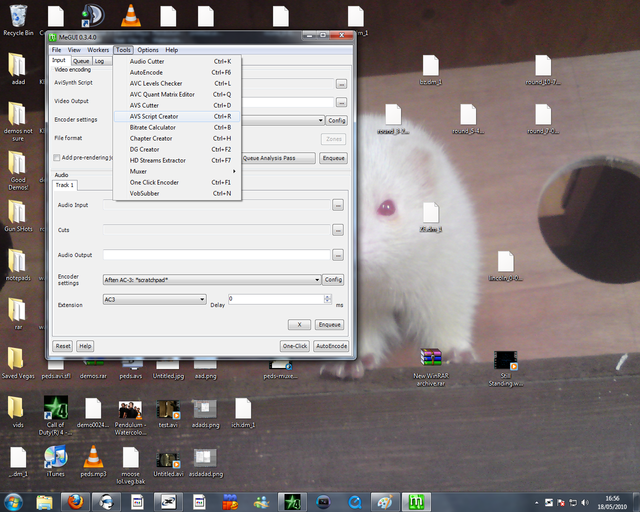Image resolution: width=640 pixels, height=512 pixels.
Task: Show hidden tray icons arrow
Action: click(x=536, y=503)
